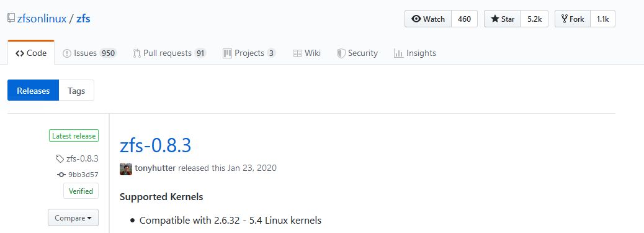Click the Security shield icon
The height and width of the screenshot is (233, 644).
pyautogui.click(x=341, y=53)
